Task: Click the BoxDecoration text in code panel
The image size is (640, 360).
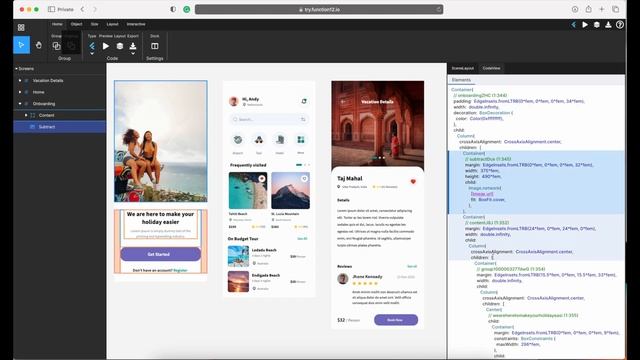Action: click(x=495, y=113)
